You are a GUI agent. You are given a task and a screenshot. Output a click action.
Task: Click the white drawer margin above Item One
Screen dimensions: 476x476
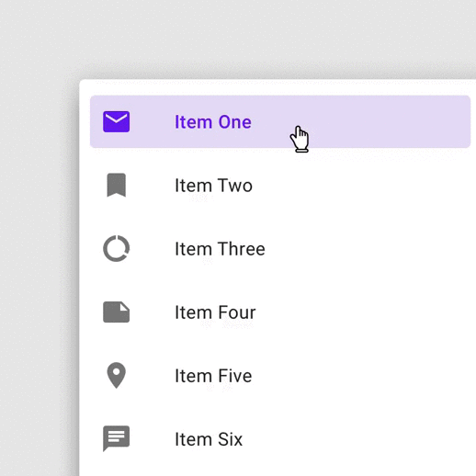(276, 87)
